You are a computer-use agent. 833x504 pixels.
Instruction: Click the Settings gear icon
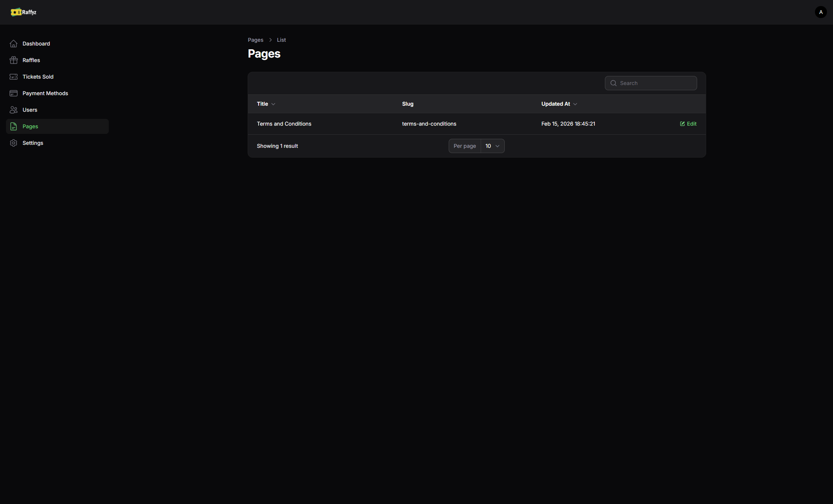click(14, 143)
